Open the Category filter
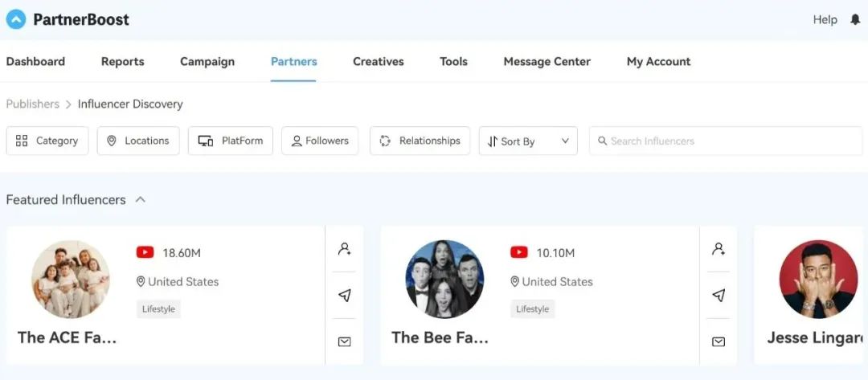This screenshot has width=868, height=380. point(47,141)
